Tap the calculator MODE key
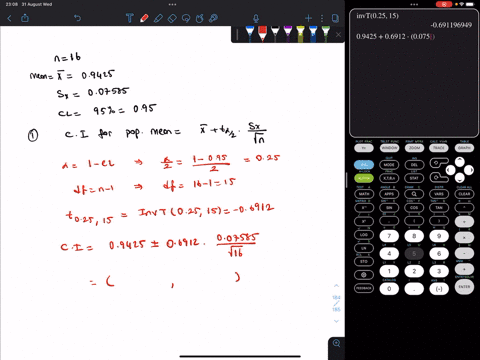Image resolution: width=480 pixels, height=360 pixels. (389, 165)
